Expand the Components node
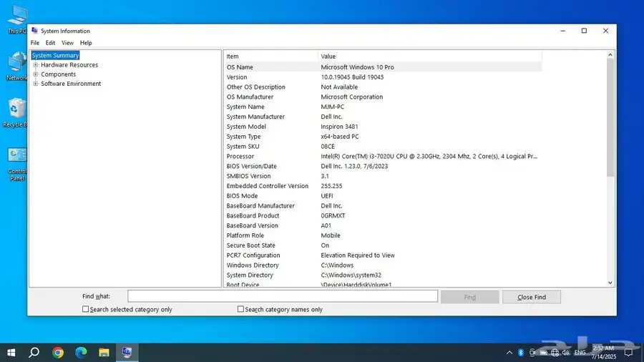The width and height of the screenshot is (644, 362). pos(36,74)
